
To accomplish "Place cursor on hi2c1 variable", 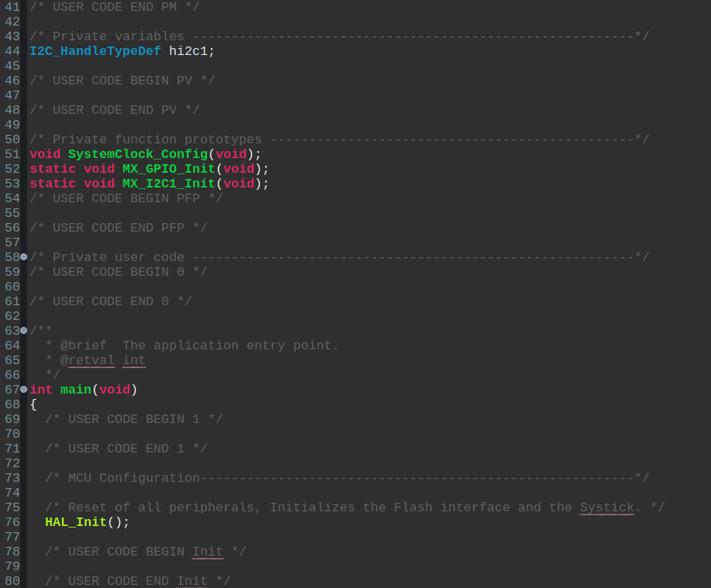I will [x=188, y=51].
